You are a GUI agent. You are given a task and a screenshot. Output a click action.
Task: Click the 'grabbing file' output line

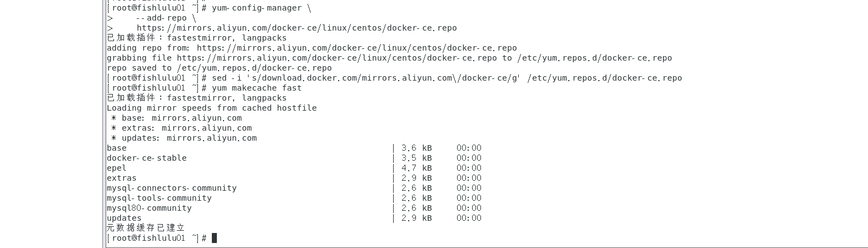389,58
